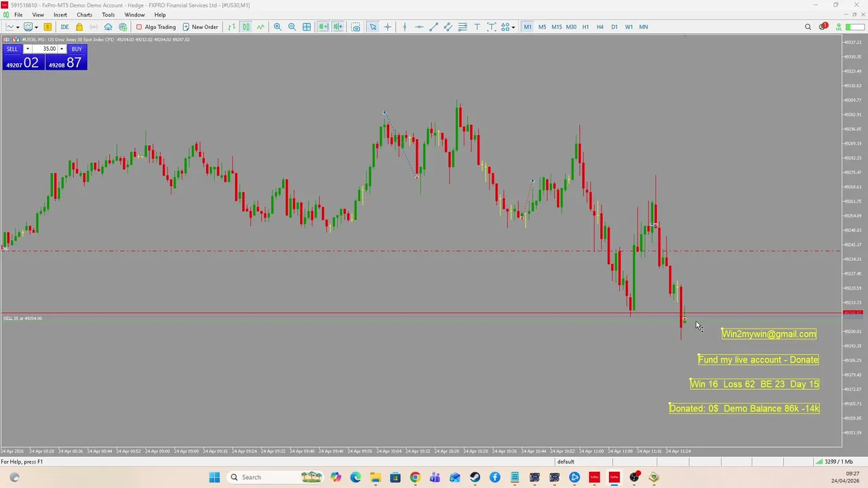This screenshot has width=868, height=488.
Task: Click the Win2mywin@gmail.com label
Action: [x=769, y=333]
